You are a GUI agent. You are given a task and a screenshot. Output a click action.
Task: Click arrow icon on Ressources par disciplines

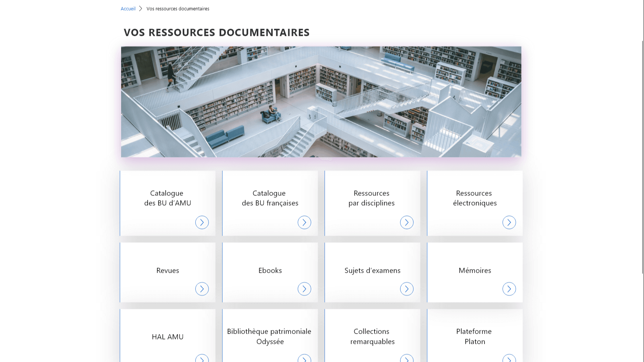click(407, 222)
